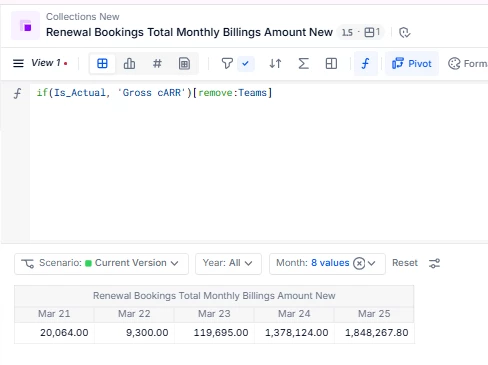Click the filter funnel icon

pos(227,63)
